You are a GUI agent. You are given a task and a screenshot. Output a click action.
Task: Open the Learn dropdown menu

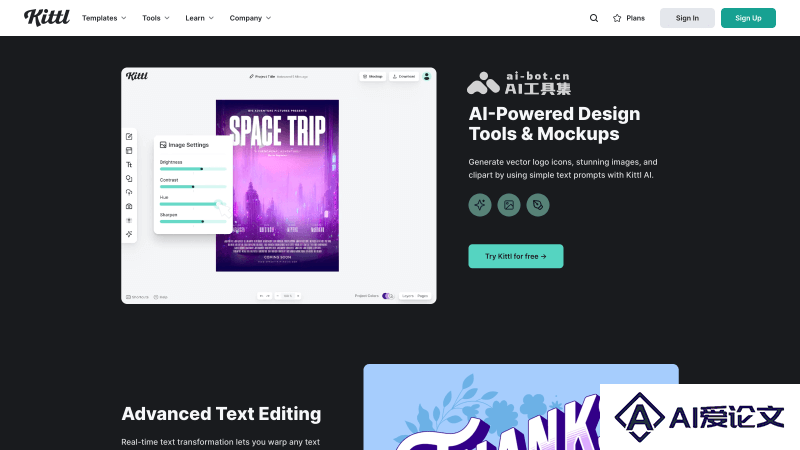coord(199,18)
